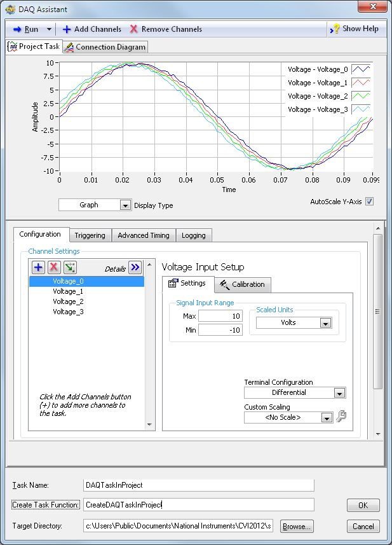Click the custom scaling wrench icon
Screen dimensions: 392x545
[341, 417]
